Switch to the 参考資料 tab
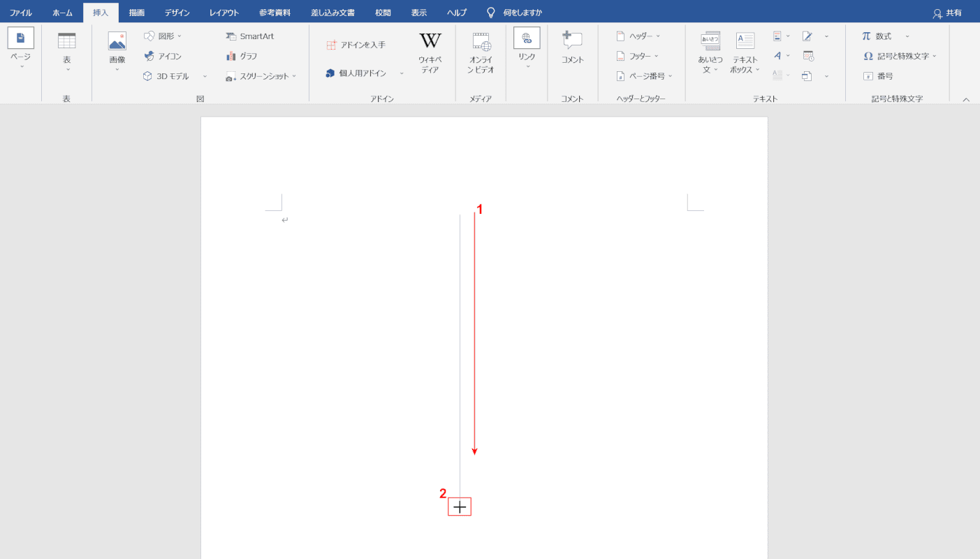Viewport: 980px width, 559px height. [273, 13]
